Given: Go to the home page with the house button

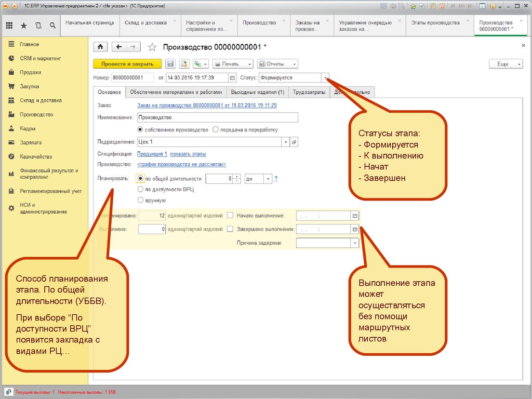Looking at the screenshot, I should pyautogui.click(x=100, y=47).
